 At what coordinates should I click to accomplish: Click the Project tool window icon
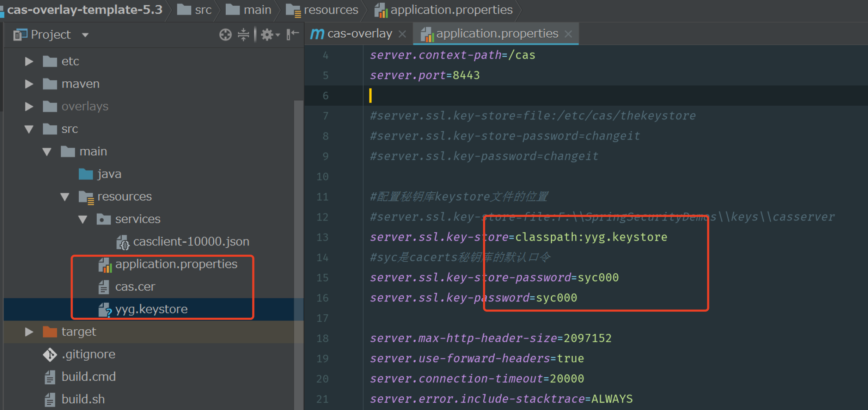tap(20, 34)
